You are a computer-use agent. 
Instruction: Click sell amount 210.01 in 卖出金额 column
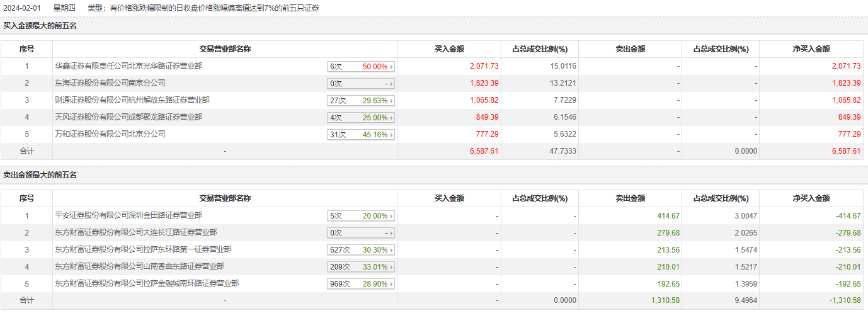coord(668,266)
